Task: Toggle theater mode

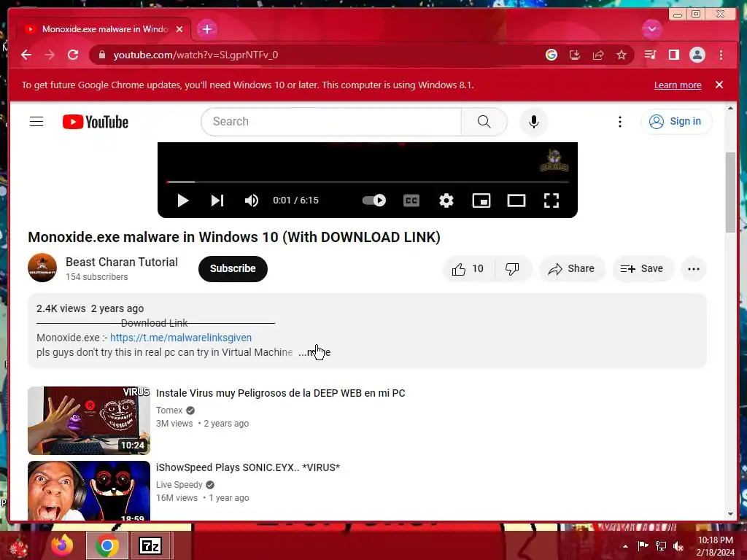Action: 516,201
